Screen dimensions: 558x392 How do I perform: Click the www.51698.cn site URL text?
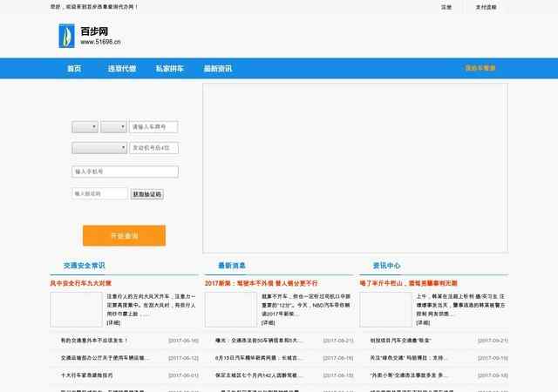[100, 42]
